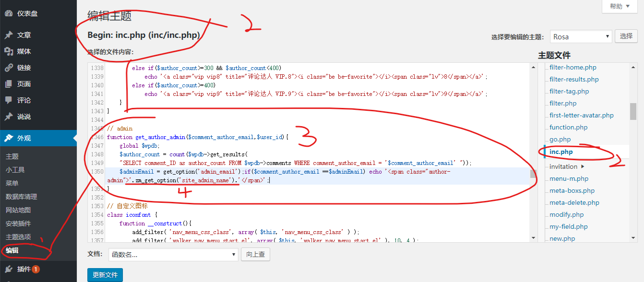Open the Rosa theme selection dropdown

click(x=581, y=36)
